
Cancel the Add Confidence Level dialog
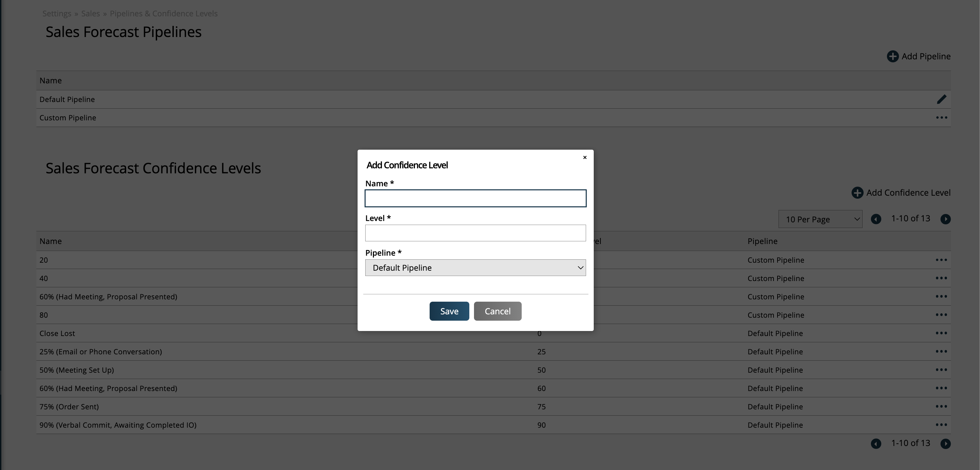pos(498,311)
